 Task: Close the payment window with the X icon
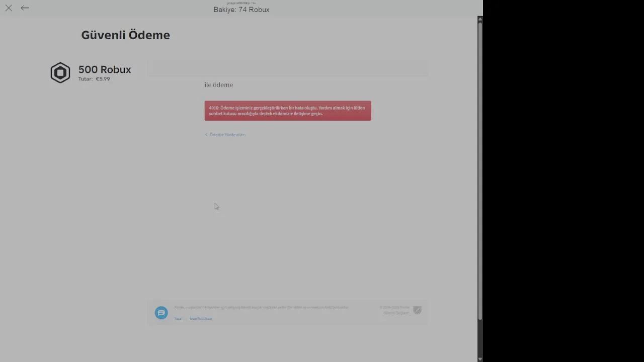click(x=9, y=8)
